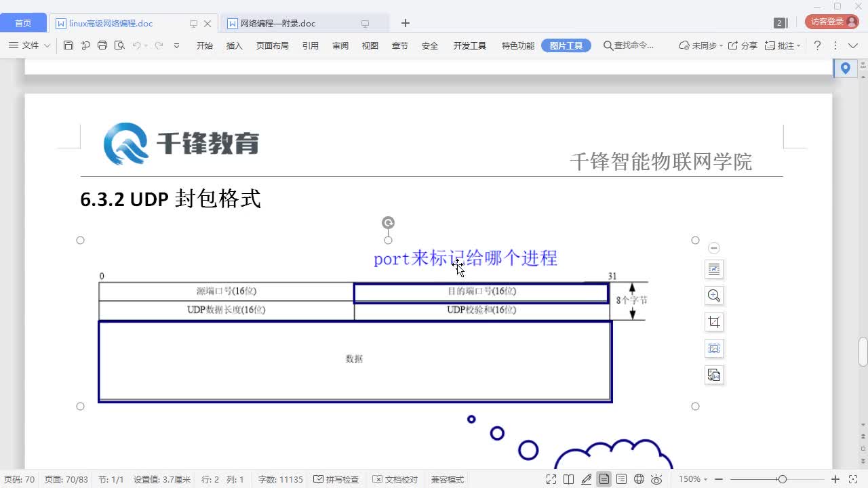The height and width of the screenshot is (488, 868).
Task: Switch to 网络编程—附录.doc tab
Action: pyautogui.click(x=278, y=23)
